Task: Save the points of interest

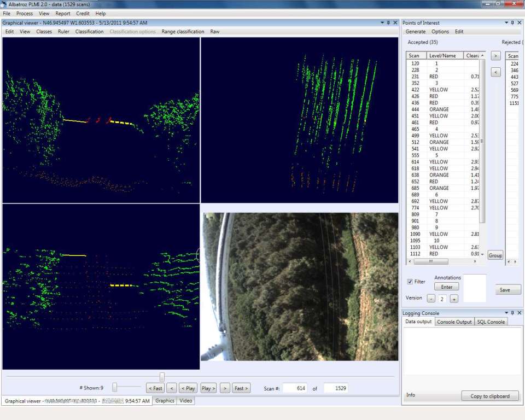Action: (508, 290)
